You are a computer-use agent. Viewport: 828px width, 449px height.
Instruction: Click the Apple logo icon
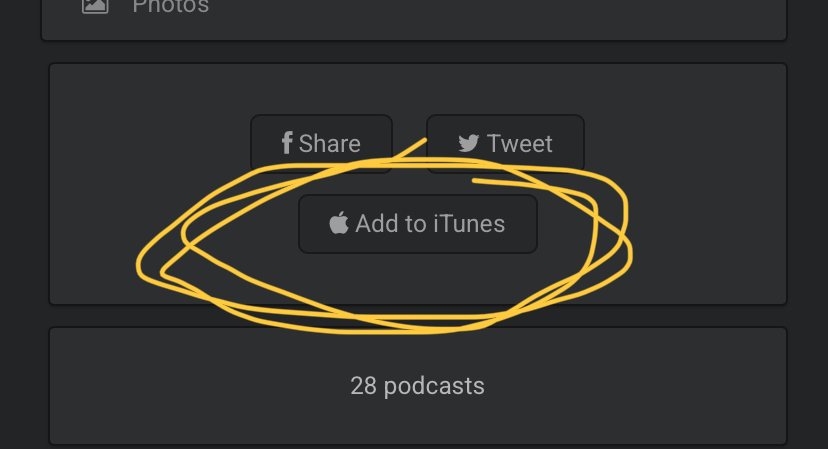pos(339,223)
